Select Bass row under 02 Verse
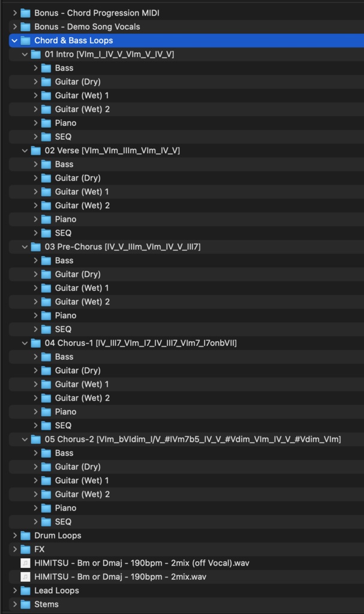The image size is (364, 614). (x=186, y=164)
